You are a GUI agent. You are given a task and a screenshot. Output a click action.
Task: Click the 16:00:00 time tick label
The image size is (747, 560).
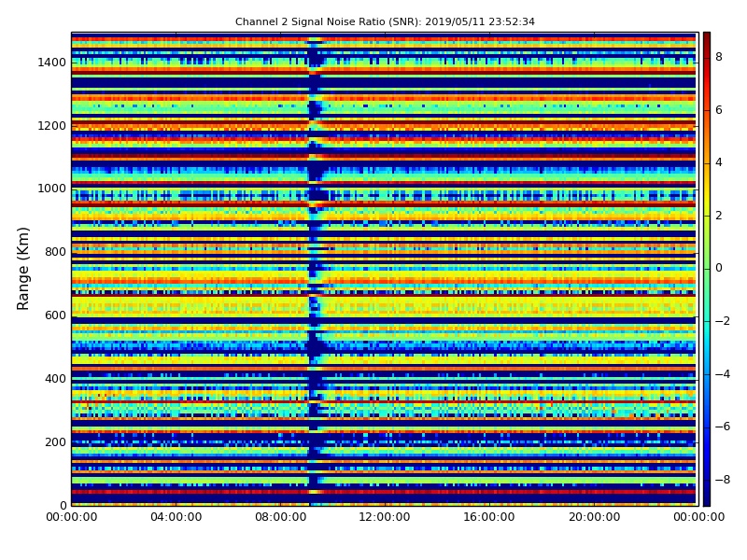(489, 517)
